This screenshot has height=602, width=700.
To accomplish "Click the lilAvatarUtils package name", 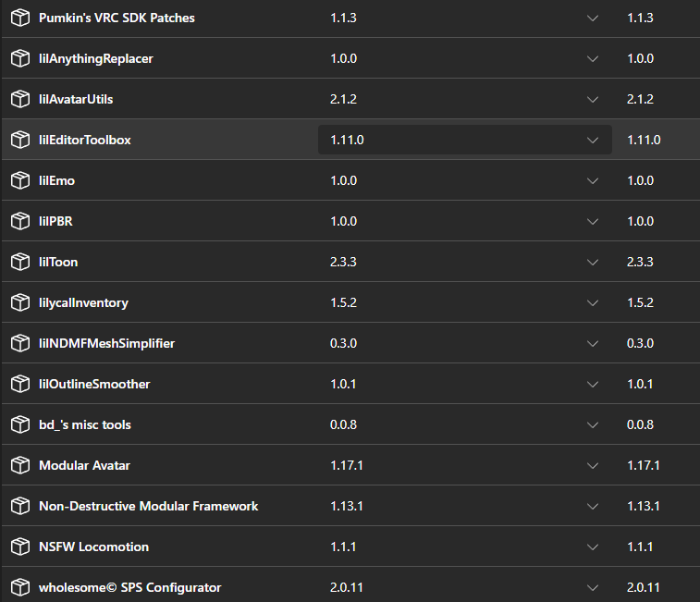I will tap(76, 99).
